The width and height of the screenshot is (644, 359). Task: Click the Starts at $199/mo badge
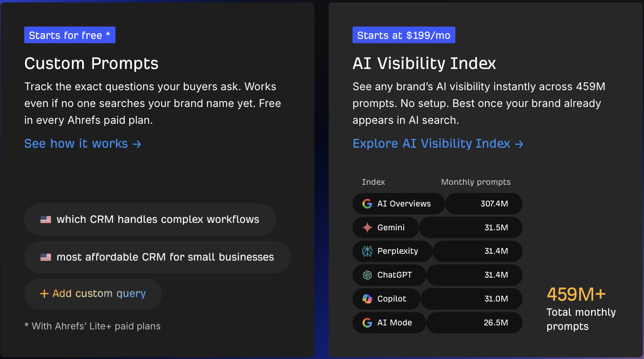coord(404,35)
